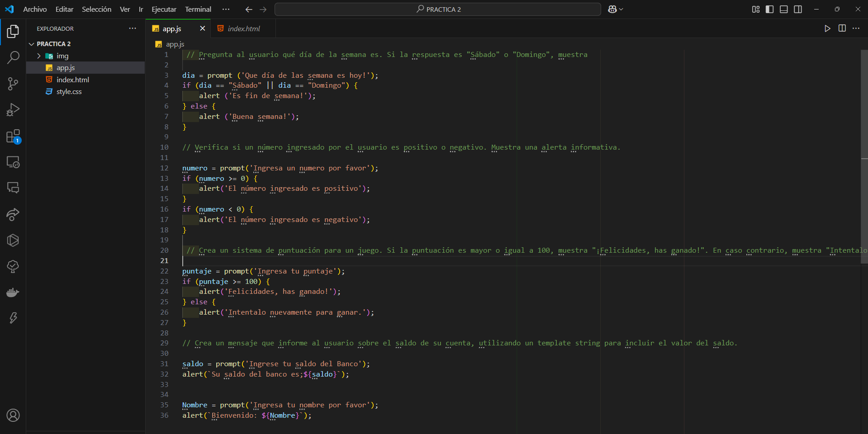
Task: Open the Search view
Action: coord(13,57)
